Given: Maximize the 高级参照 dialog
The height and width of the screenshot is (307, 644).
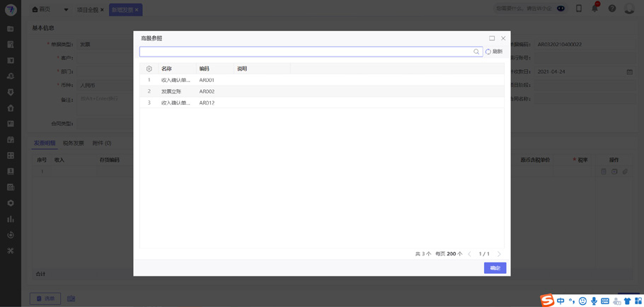Looking at the screenshot, I should pyautogui.click(x=492, y=38).
